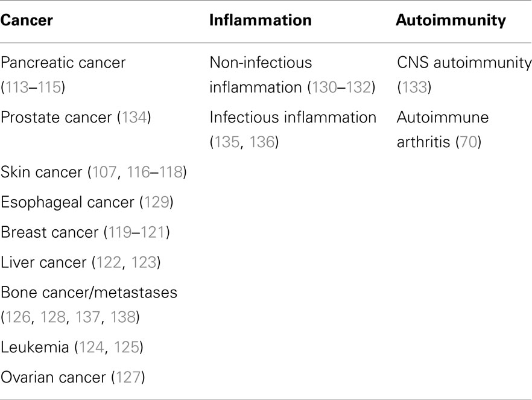Open reference 136 under Infectious inflammation
This screenshot has width=532, height=400.
click(262, 142)
